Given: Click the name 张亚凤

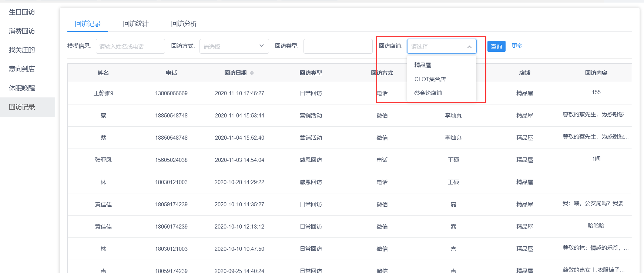Looking at the screenshot, I should click(103, 160).
